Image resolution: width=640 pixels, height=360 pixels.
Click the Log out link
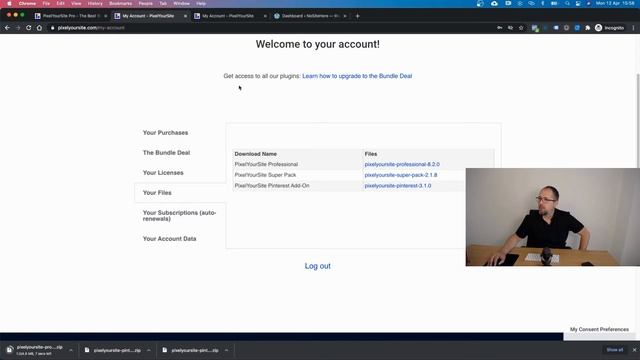click(318, 266)
